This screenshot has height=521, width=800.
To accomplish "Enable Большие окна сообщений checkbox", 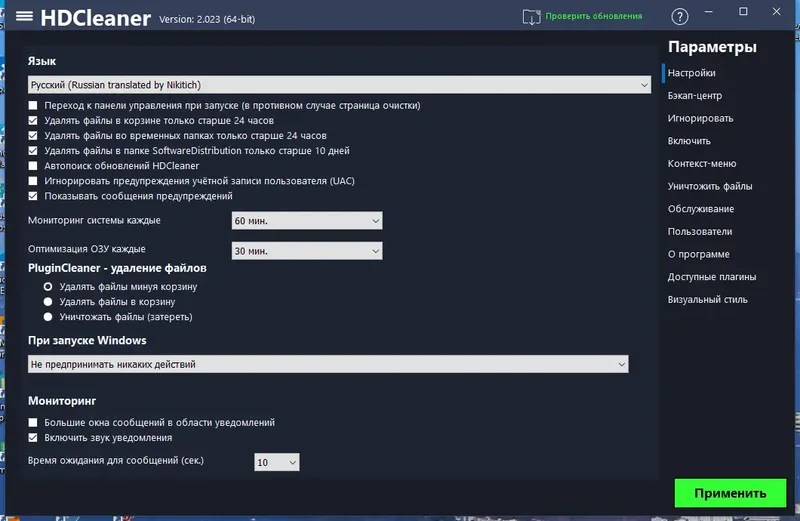I will 33,423.
